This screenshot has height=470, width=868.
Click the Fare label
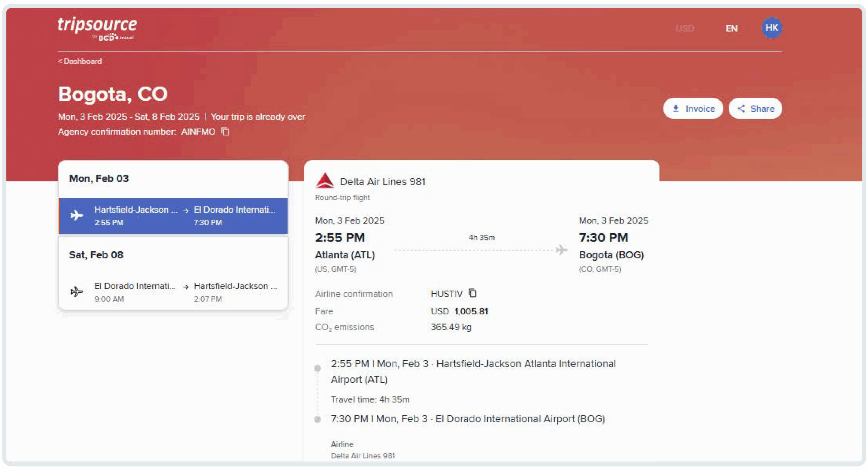pos(324,311)
